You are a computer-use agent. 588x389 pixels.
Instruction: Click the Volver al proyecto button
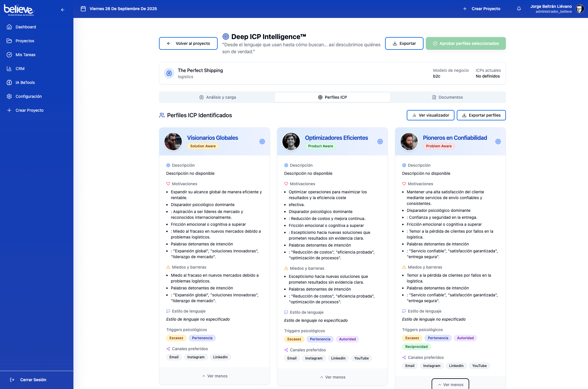[x=188, y=43]
